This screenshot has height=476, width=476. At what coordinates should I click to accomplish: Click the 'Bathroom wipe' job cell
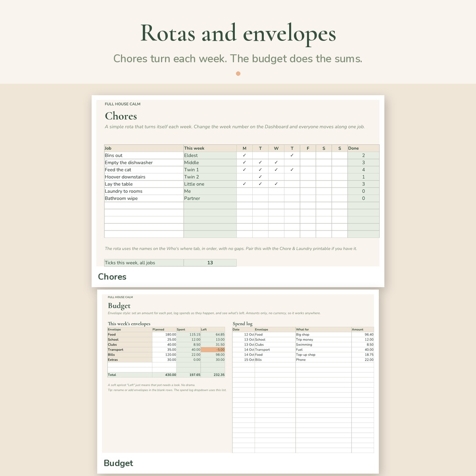[144, 198]
